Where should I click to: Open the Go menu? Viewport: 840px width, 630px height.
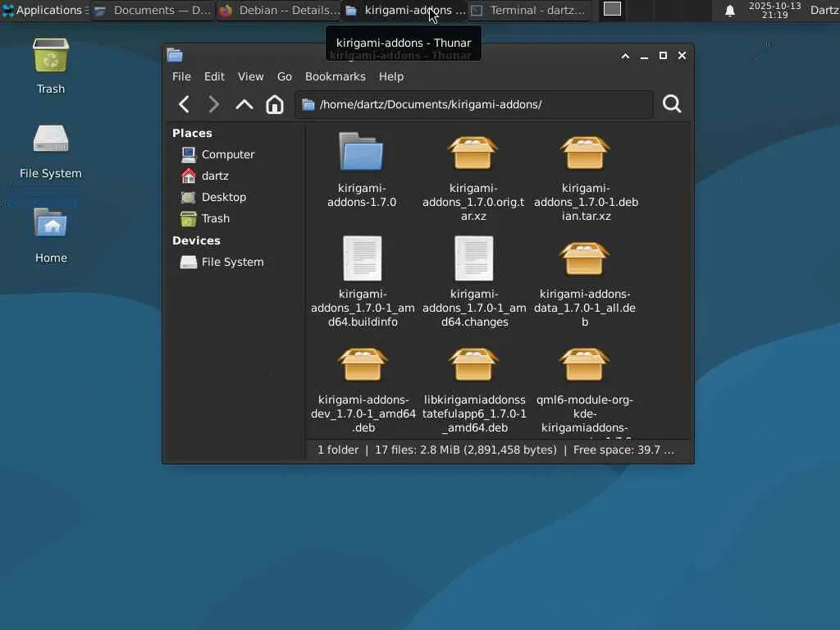(x=285, y=76)
